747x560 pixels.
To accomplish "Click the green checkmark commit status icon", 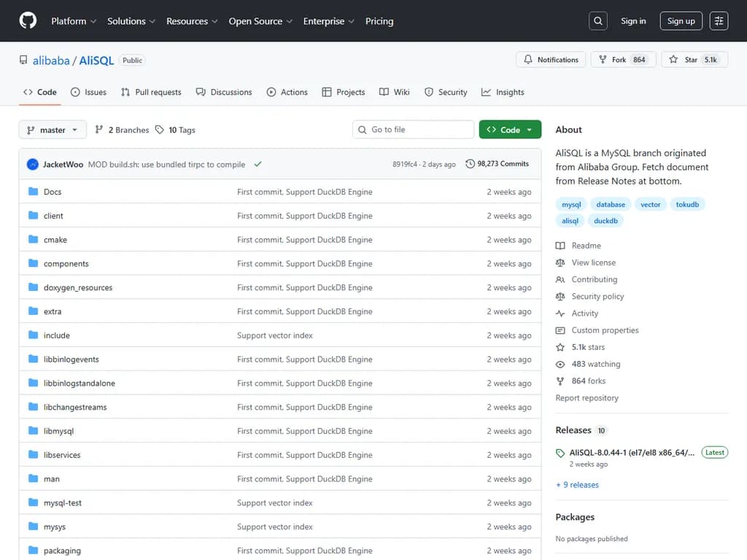I will (x=258, y=164).
